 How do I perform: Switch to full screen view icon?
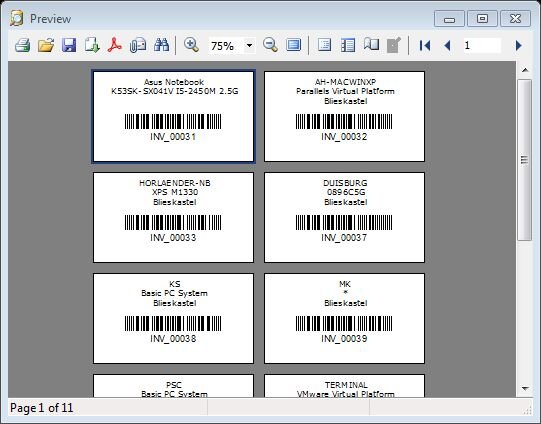point(294,45)
